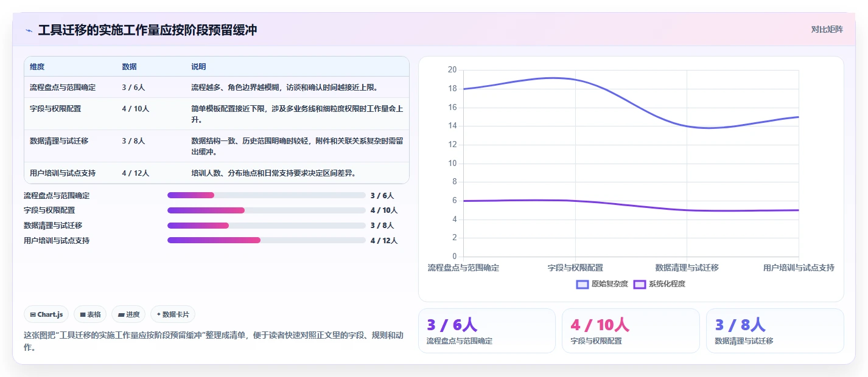The width and height of the screenshot is (868, 377).
Task: Click the 4 / 10人 table value
Action: (x=135, y=109)
